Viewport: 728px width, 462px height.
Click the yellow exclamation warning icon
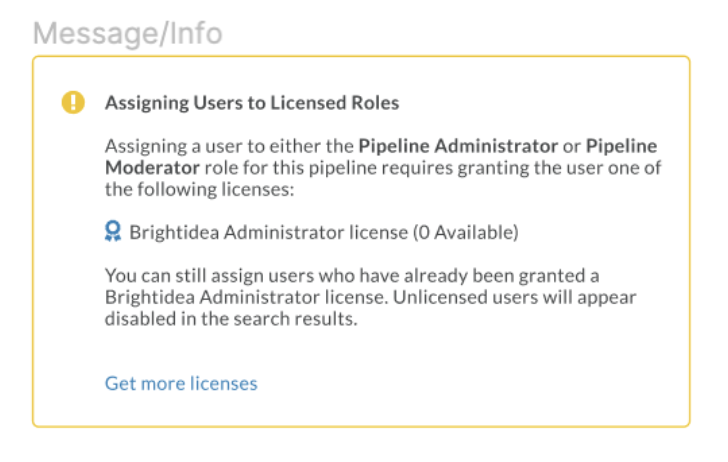point(73,102)
